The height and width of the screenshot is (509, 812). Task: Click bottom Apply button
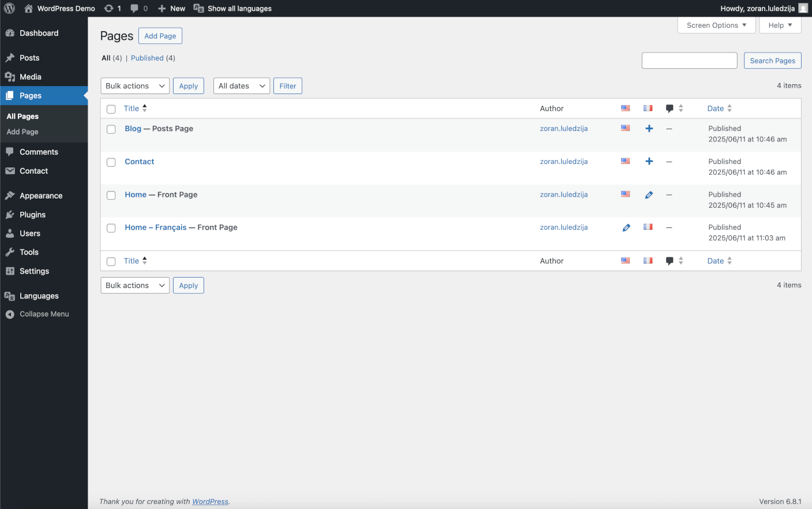click(x=189, y=286)
